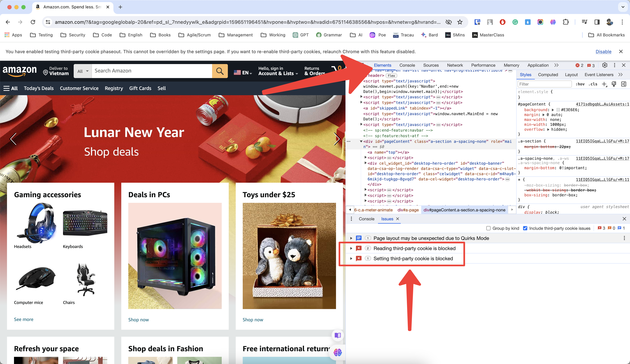The image size is (630, 364).
Task: Click the Amazon search magnifier button
Action: 220,71
